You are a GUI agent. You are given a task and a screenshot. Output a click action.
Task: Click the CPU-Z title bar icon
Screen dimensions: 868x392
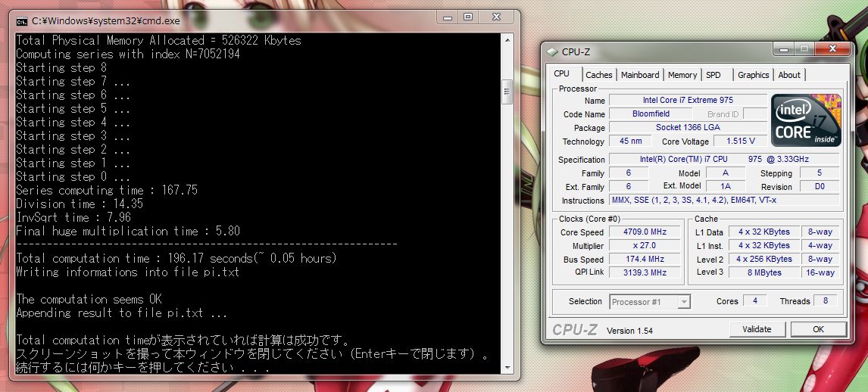(x=552, y=52)
